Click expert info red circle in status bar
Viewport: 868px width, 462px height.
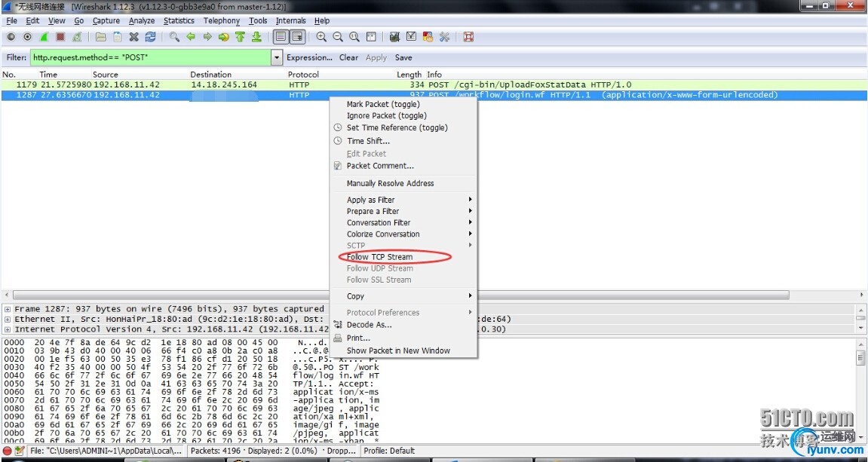click(8, 451)
